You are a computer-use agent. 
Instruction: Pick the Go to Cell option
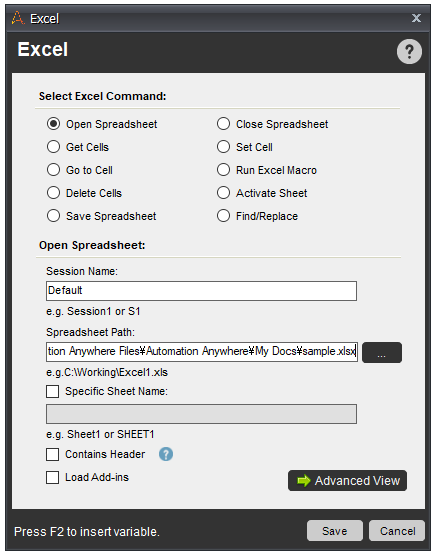(53, 170)
